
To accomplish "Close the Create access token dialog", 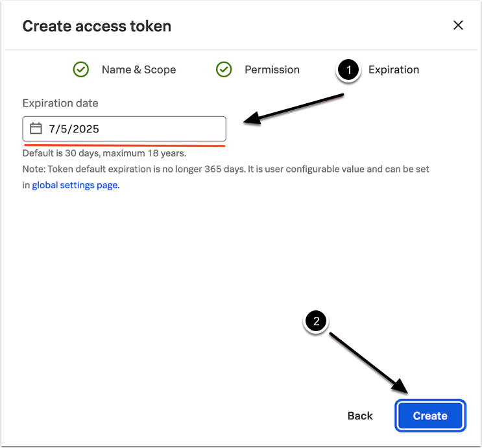I will [458, 25].
